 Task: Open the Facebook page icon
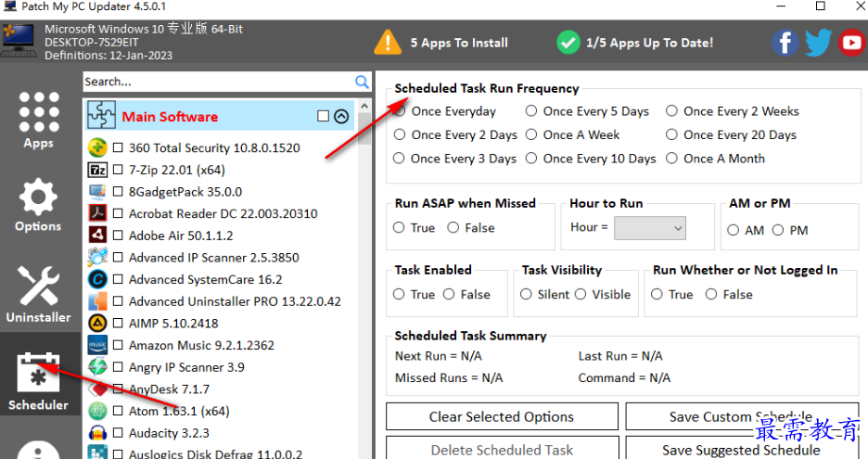(785, 43)
